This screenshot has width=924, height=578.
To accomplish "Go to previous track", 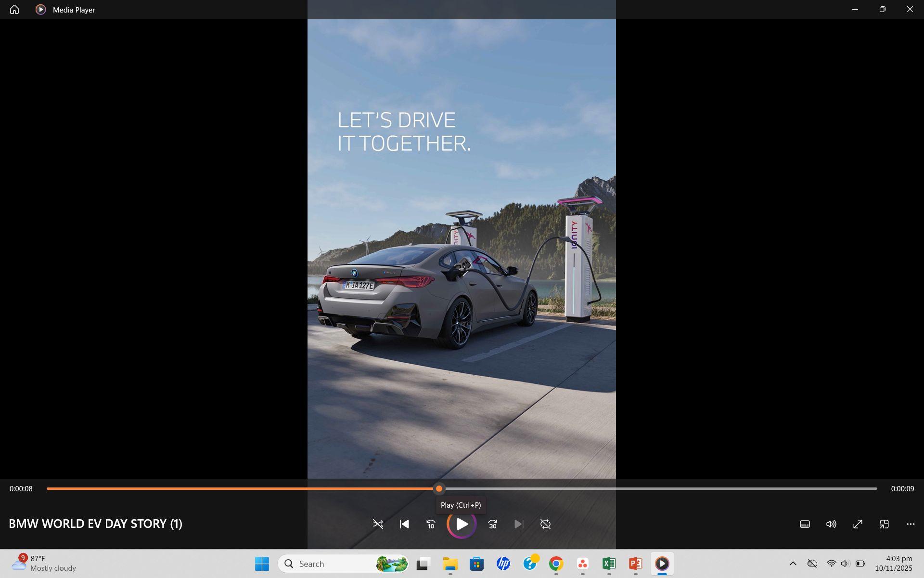I will click(x=404, y=524).
